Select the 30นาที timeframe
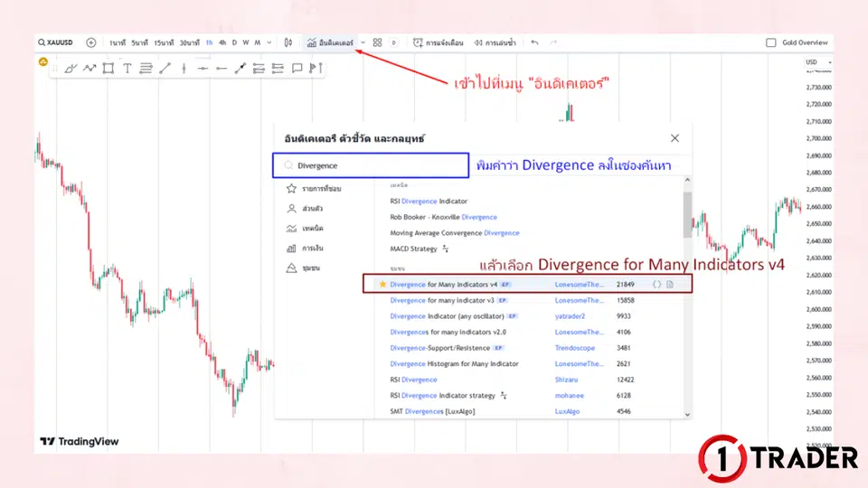 coord(189,42)
